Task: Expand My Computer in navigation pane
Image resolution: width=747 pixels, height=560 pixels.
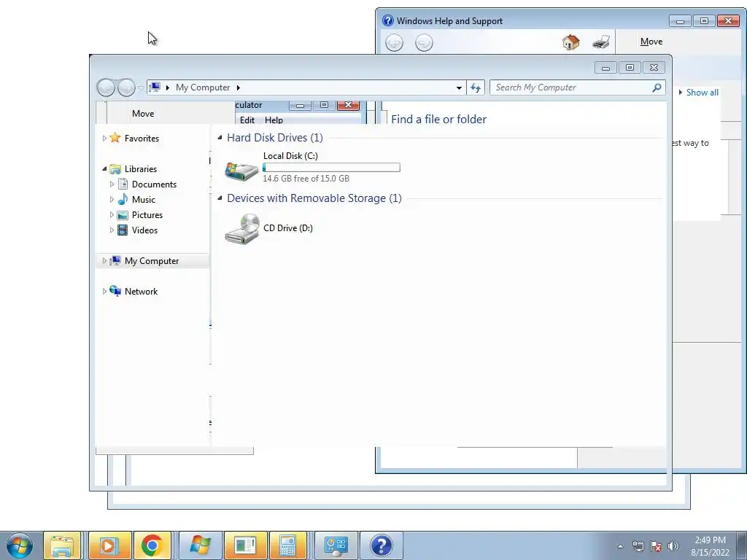Action: point(104,260)
